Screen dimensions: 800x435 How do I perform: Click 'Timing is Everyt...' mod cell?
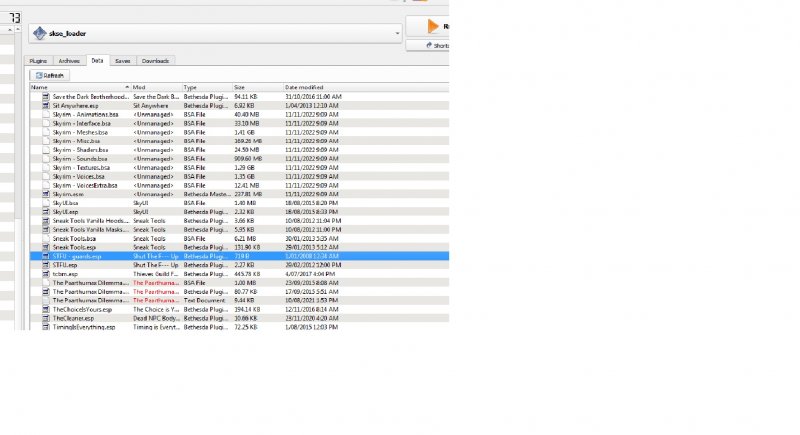pyautogui.click(x=156, y=327)
